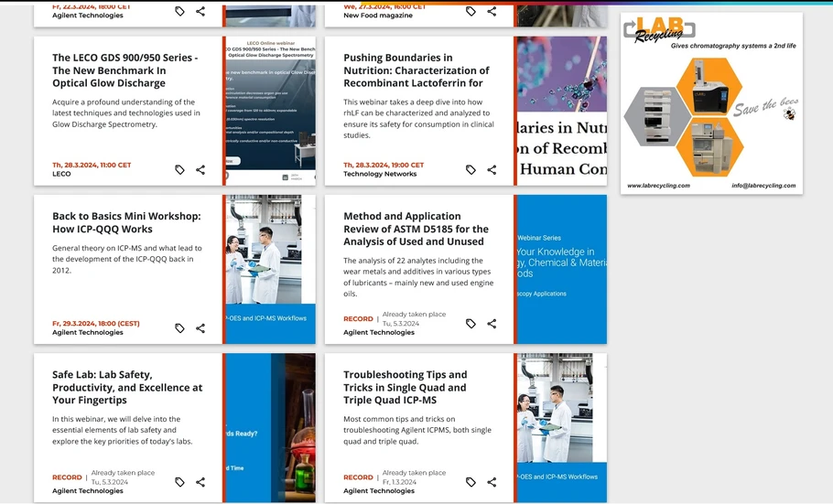Click Agilent Technologies on ASTM D5185 card
The width and height of the screenshot is (833, 504).
[379, 332]
